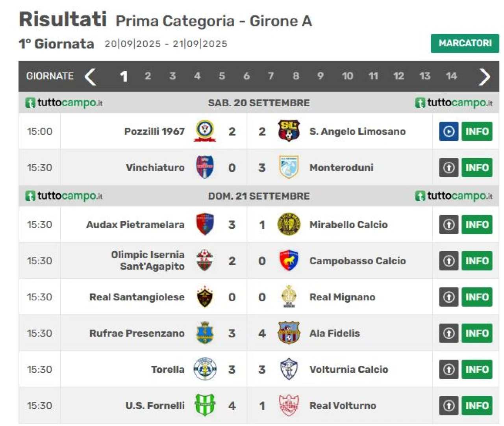Open INFO for Audax Pietramelara match
Image resolution: width=504 pixels, height=426 pixels.
477,224
